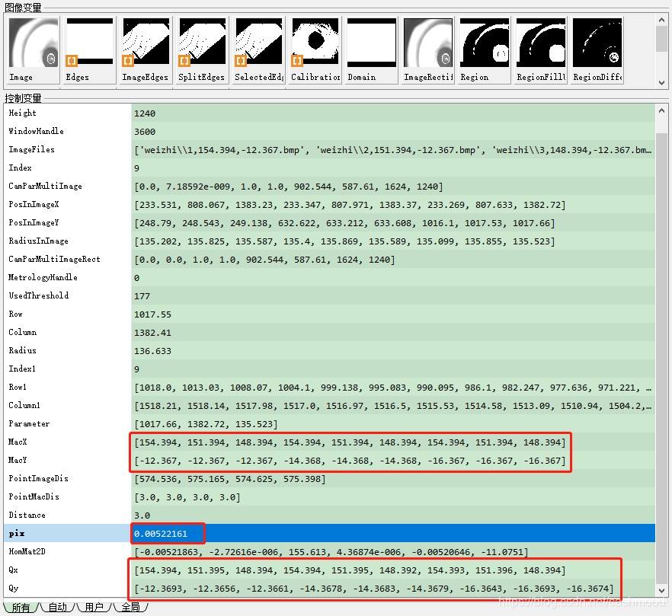Select the PointImageDis values
This screenshot has width=672, height=616.
(230, 479)
